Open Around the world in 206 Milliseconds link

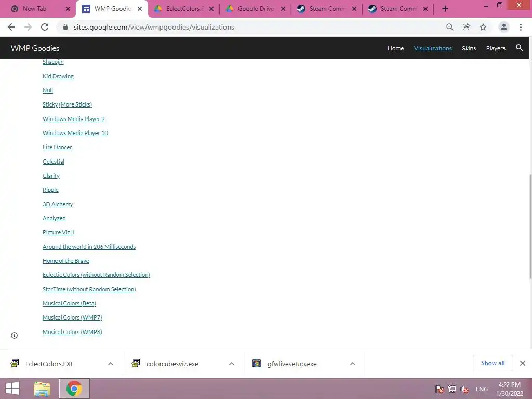pos(89,247)
